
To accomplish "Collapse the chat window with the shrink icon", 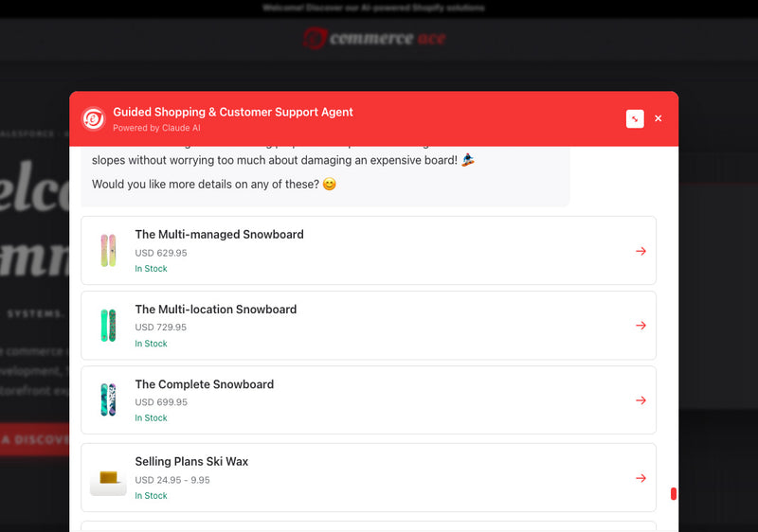I will coord(635,118).
